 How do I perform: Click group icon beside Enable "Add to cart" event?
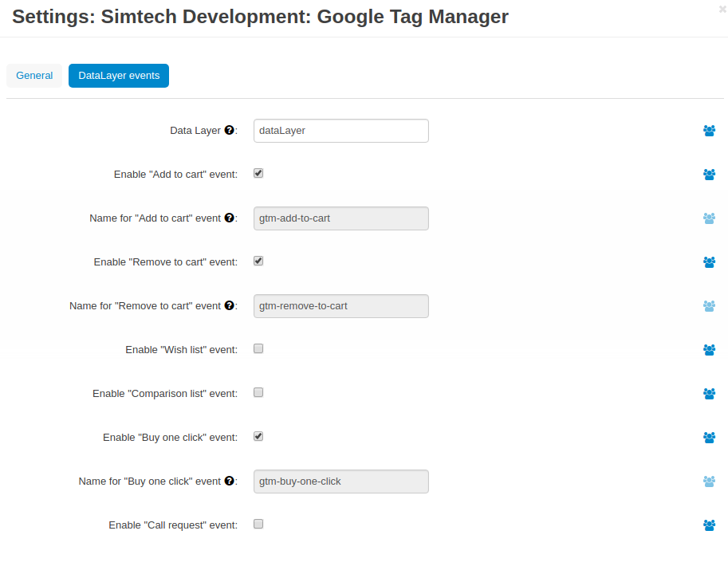click(709, 175)
